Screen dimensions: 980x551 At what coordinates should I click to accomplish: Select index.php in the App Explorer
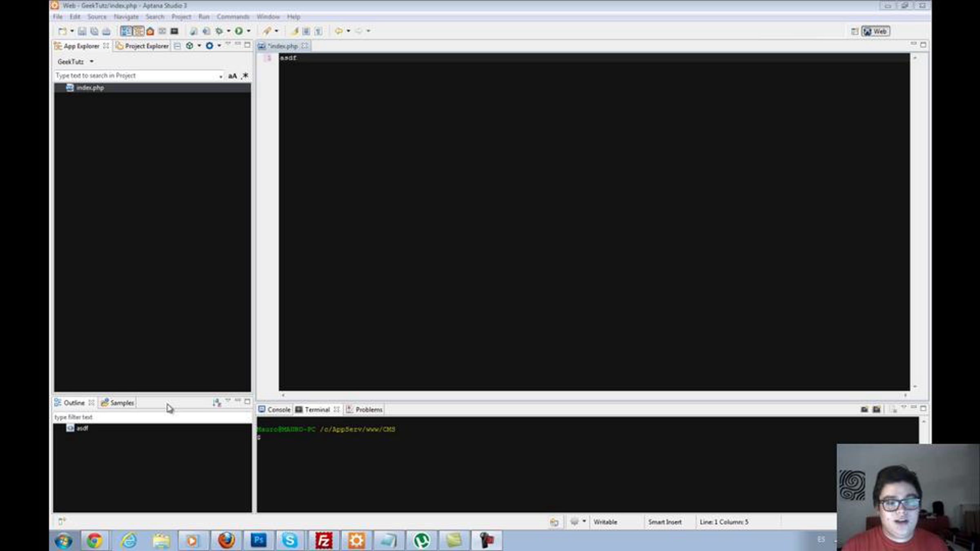point(90,88)
